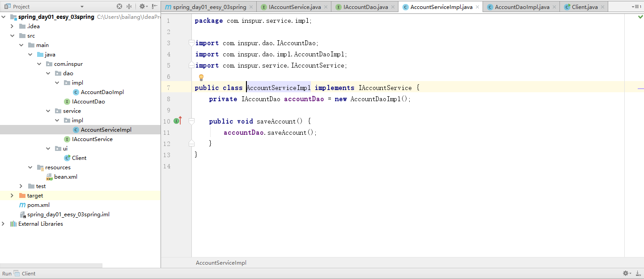
Task: Click the resources folder icon
Action: 40,167
